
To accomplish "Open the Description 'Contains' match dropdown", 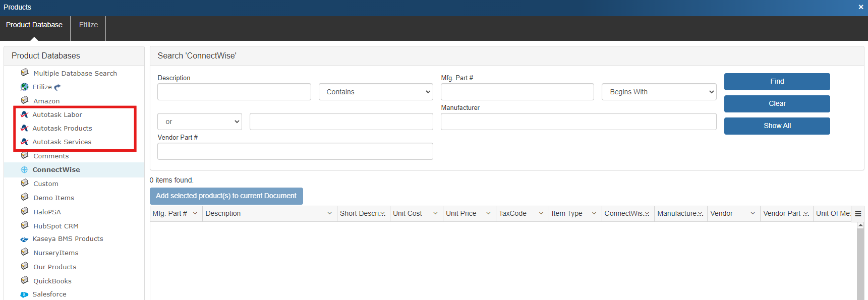I will point(376,92).
